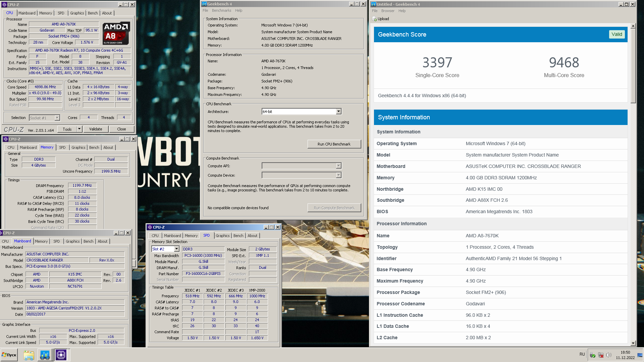The image size is (644, 362).
Task: Open Bench tab in the CPU-Z Memory window
Action: pos(94,147)
